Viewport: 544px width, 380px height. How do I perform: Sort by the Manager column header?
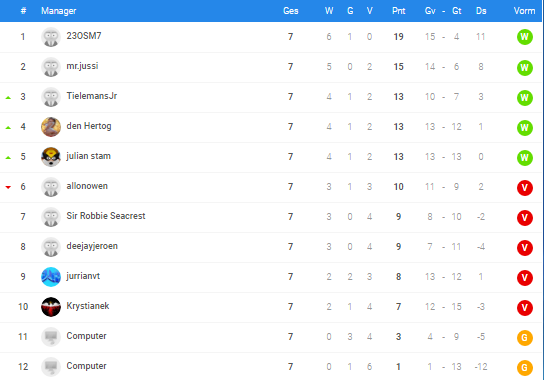59,11
